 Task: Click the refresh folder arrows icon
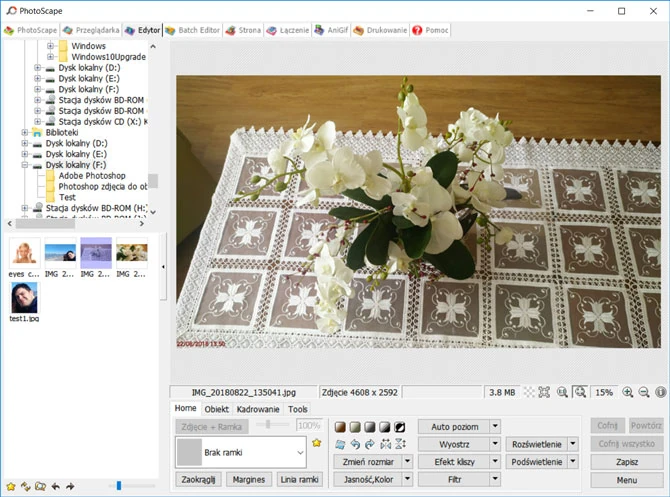pyautogui.click(x=26, y=486)
